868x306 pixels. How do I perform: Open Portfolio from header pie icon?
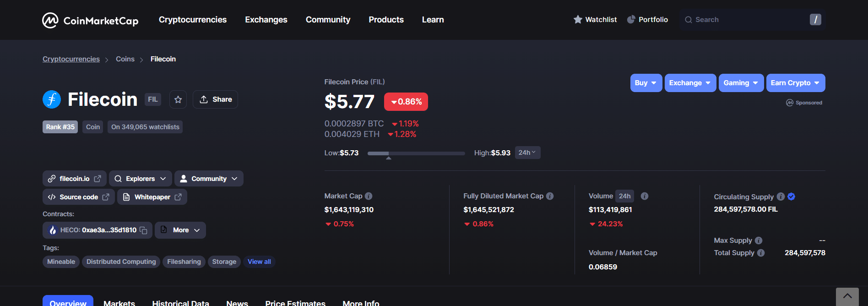click(631, 20)
